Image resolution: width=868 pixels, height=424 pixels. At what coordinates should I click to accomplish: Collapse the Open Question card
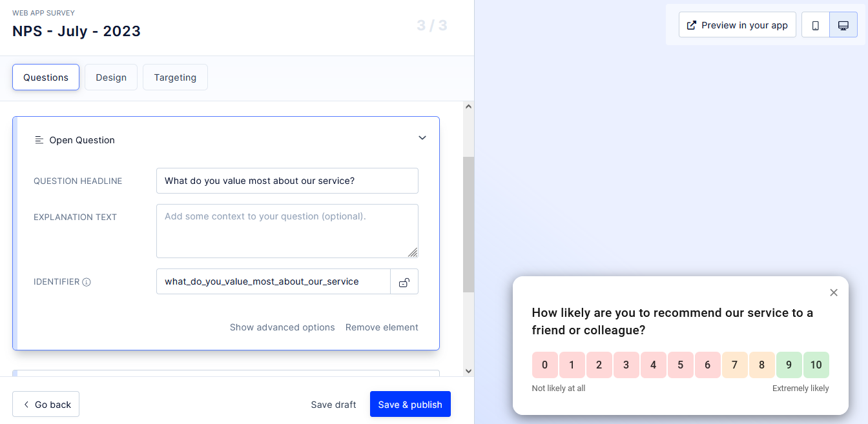coord(422,137)
